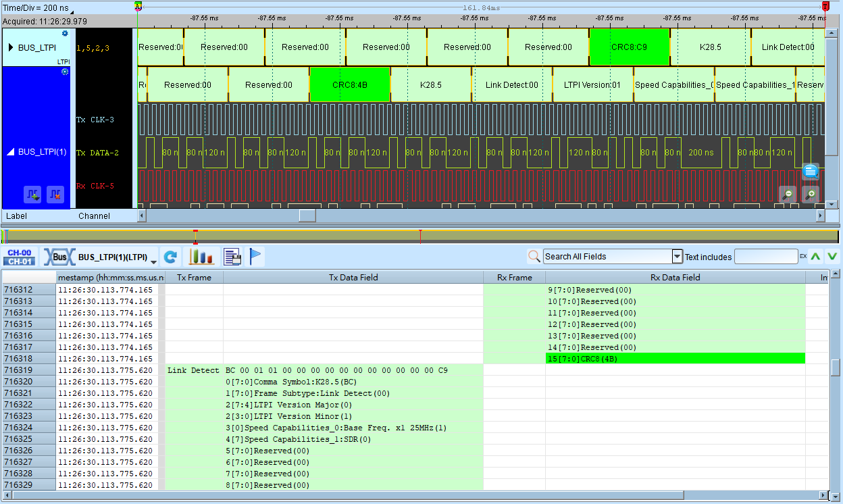Collapse the BUS_LTPI(1) bus group

(11, 152)
